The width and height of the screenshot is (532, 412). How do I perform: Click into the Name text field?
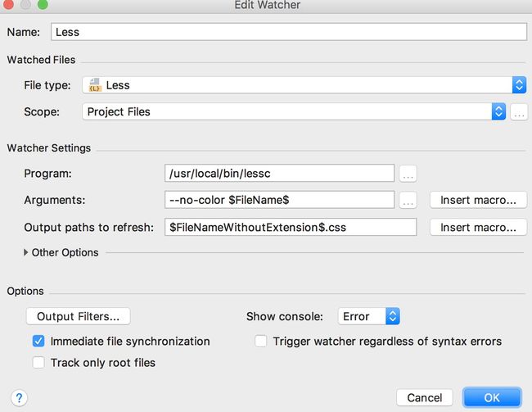(x=289, y=32)
